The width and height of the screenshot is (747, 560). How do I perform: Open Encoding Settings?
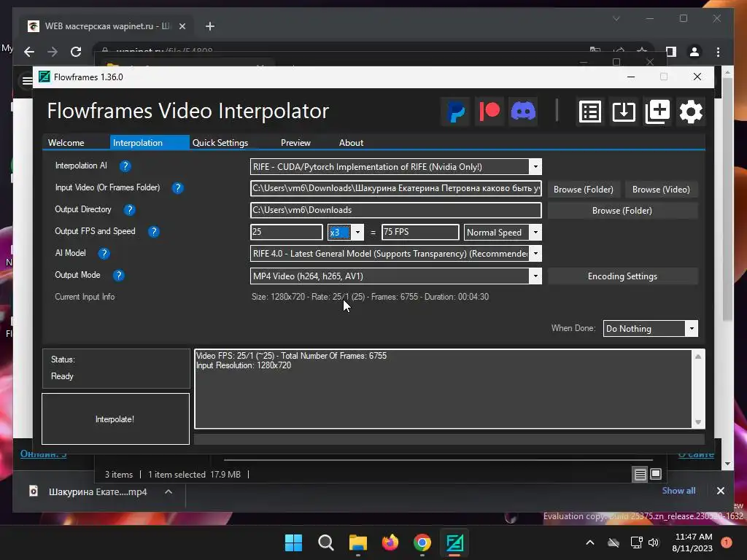[622, 276]
